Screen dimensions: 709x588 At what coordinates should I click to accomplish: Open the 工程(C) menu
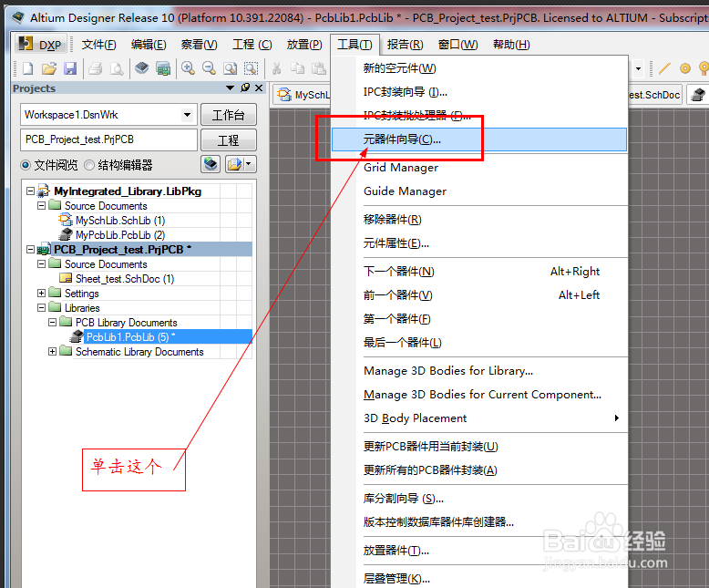click(x=252, y=45)
